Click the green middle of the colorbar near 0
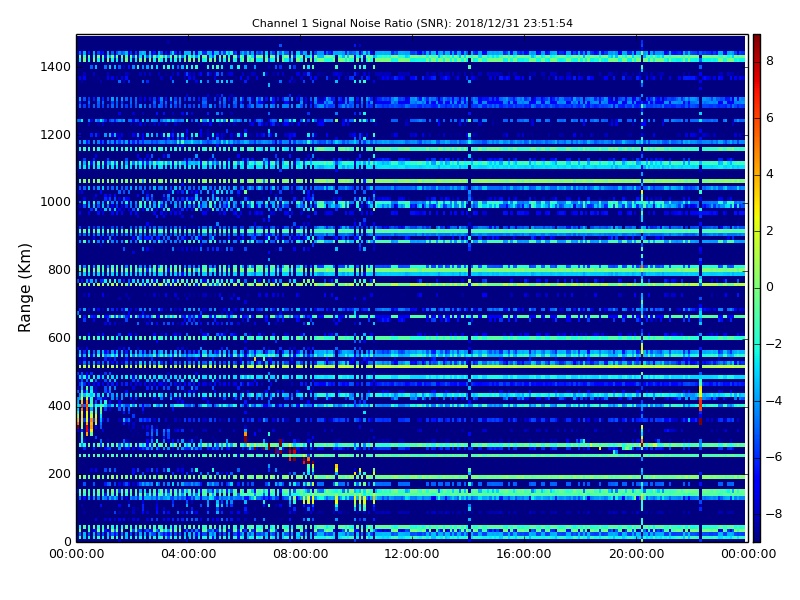This screenshot has height=600, width=800. pos(757,287)
